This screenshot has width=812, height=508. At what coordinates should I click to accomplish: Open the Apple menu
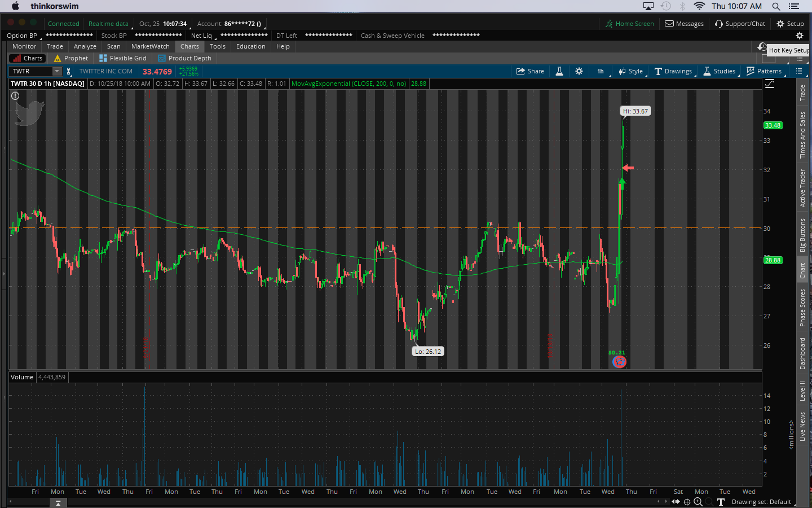[15, 6]
